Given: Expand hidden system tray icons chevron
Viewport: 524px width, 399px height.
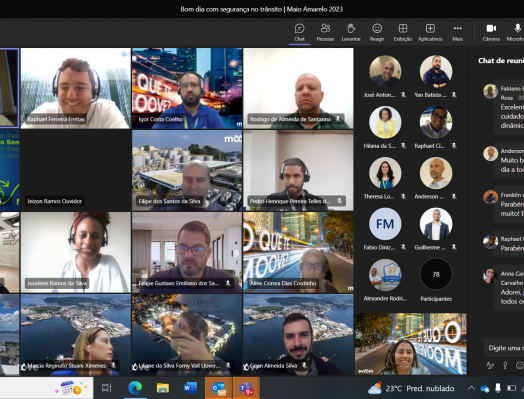Looking at the screenshot, I should coord(471,388).
